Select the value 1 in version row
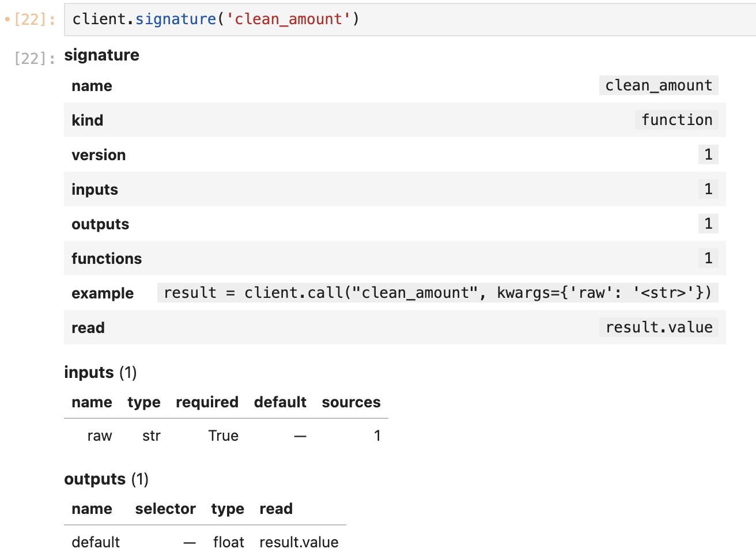Screen dimensions: 756x560 [708, 154]
